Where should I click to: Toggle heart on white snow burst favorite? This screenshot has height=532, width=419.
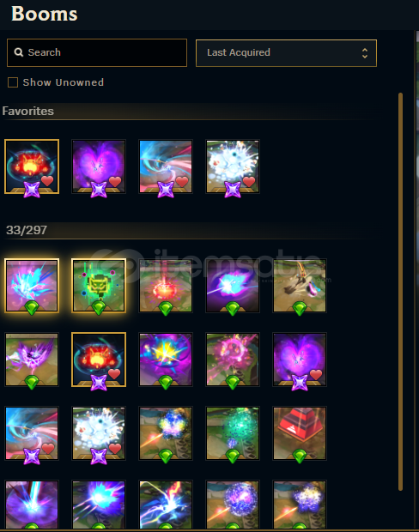[249, 182]
